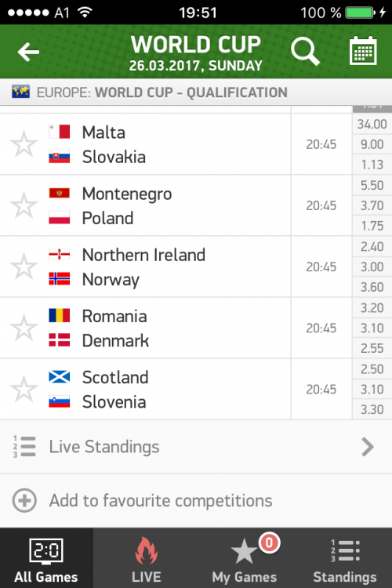Open the calendar date picker icon
Screen dimensions: 392x588
(x=363, y=51)
